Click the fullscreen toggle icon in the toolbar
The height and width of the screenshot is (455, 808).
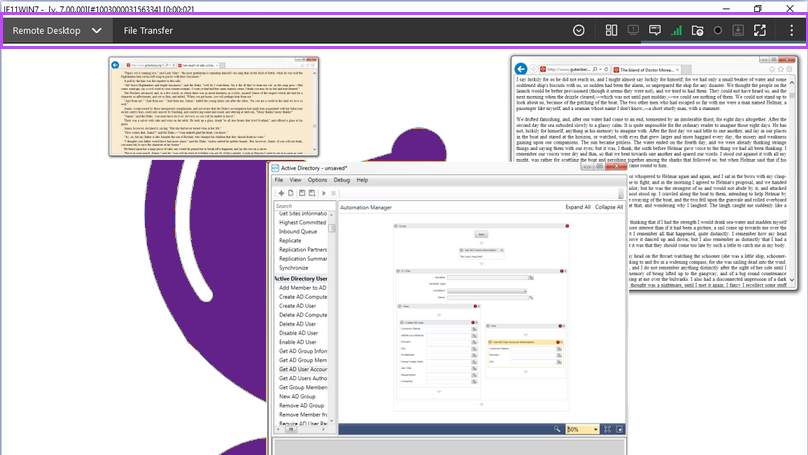pyautogui.click(x=760, y=31)
